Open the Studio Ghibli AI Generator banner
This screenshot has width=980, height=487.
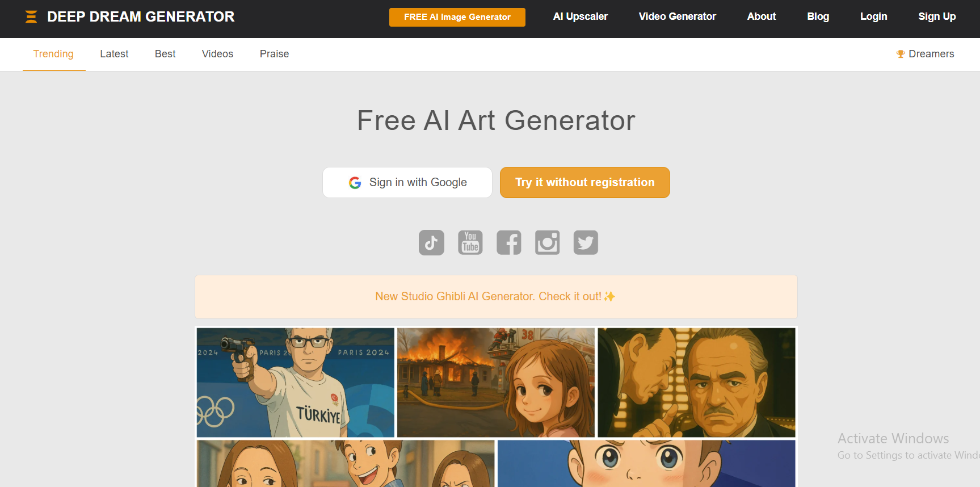(x=496, y=297)
